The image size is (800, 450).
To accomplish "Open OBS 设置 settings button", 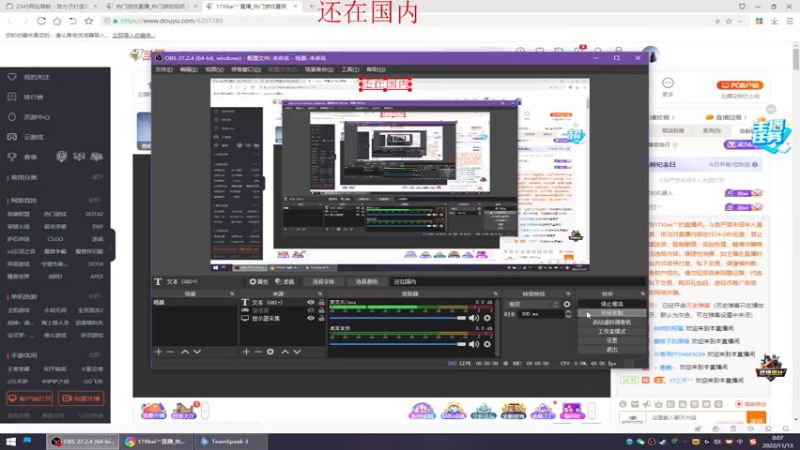I will [x=612, y=340].
